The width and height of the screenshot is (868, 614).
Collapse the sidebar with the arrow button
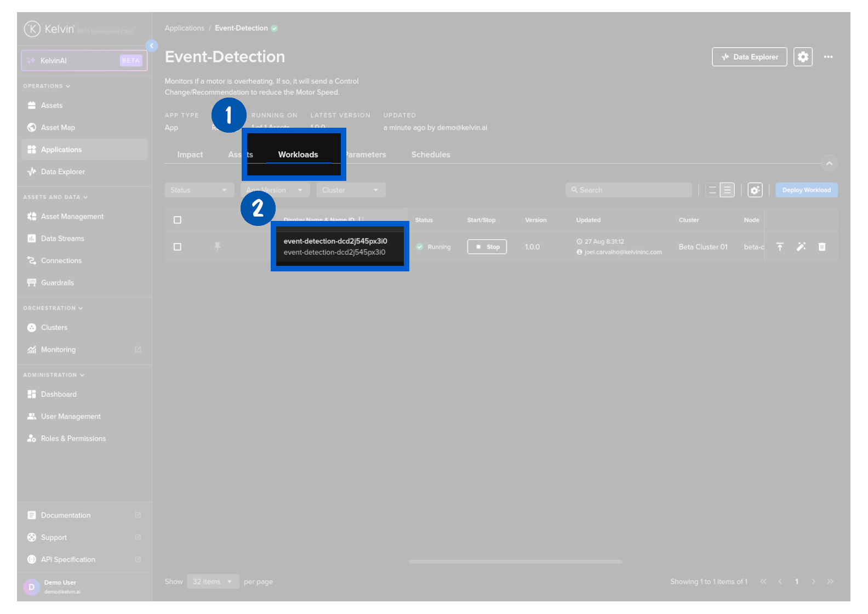tap(152, 46)
